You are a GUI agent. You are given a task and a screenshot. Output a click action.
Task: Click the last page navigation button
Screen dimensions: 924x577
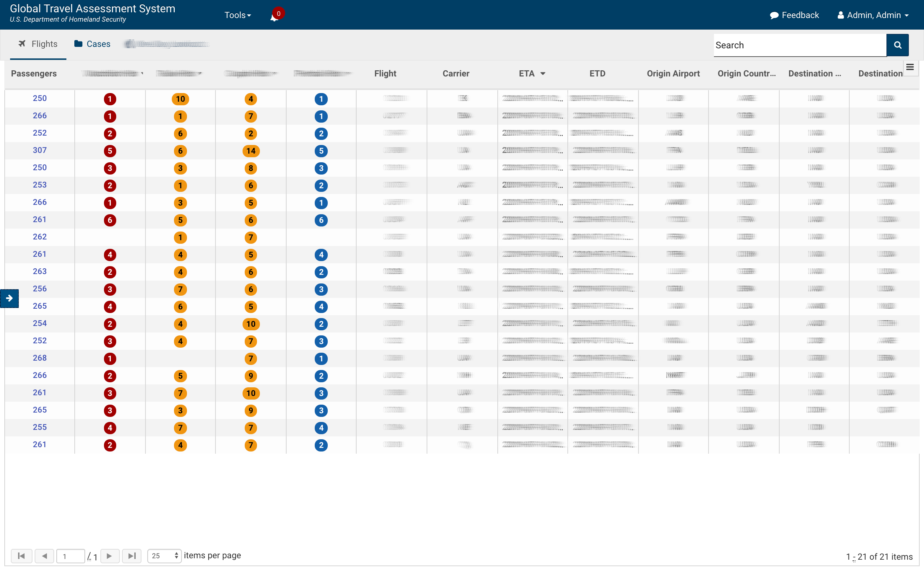coord(132,555)
